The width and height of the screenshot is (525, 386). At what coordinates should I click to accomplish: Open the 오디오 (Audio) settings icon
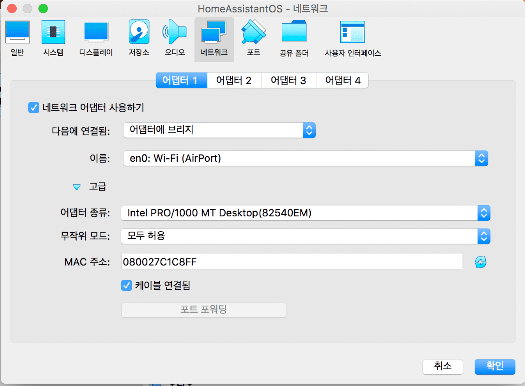click(x=174, y=32)
